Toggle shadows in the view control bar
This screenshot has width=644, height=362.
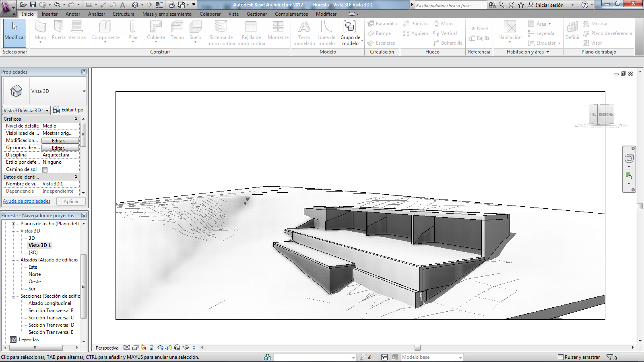click(x=151, y=348)
